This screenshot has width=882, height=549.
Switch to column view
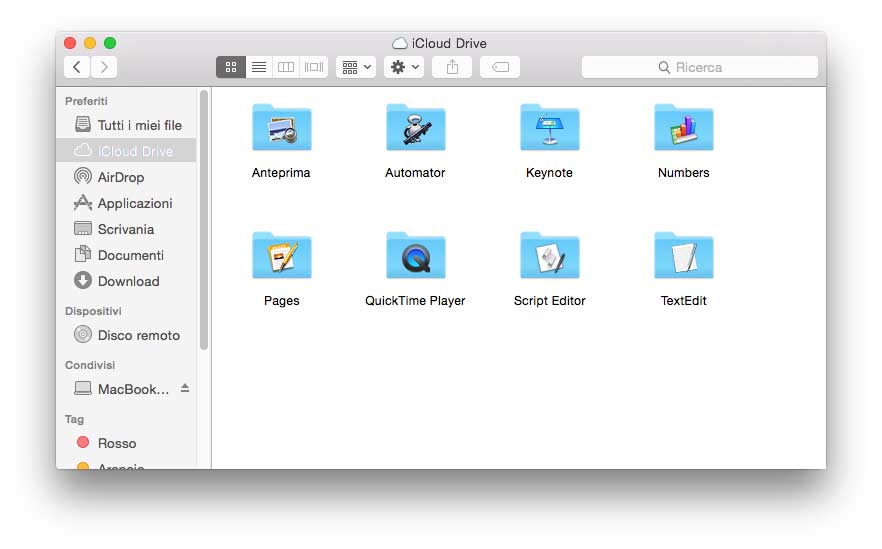point(286,67)
